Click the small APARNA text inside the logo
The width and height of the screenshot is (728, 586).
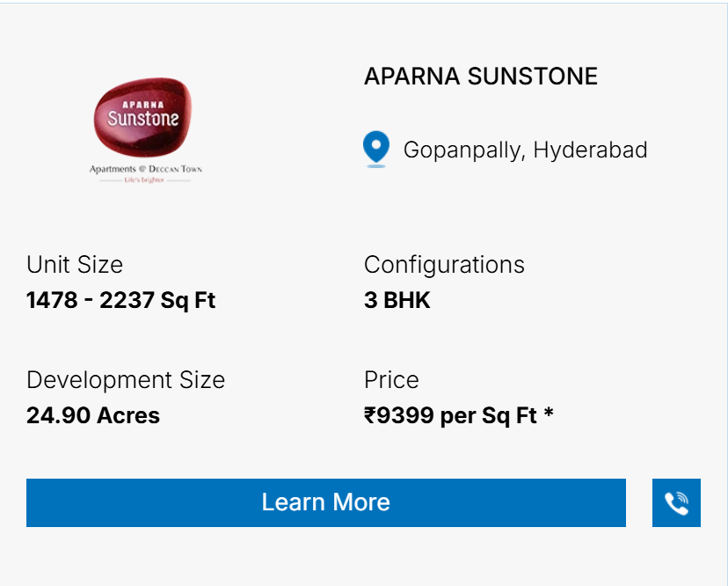coord(143,105)
